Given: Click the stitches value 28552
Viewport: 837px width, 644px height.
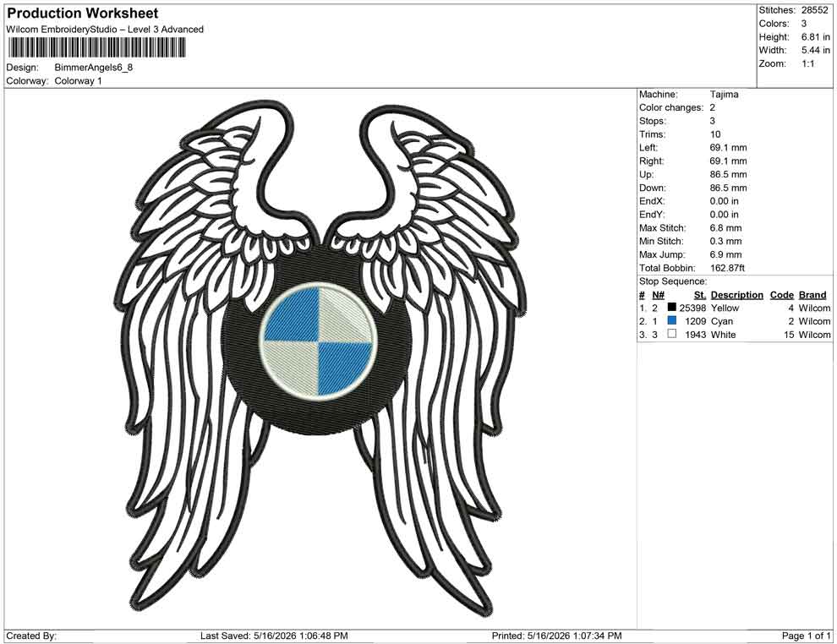Looking at the screenshot, I should click(x=814, y=10).
